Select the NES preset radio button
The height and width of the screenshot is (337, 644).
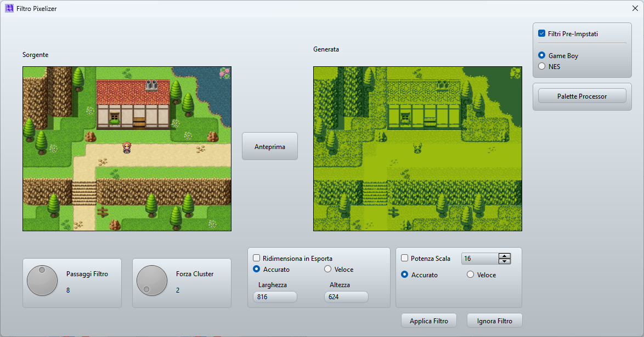pyautogui.click(x=542, y=66)
